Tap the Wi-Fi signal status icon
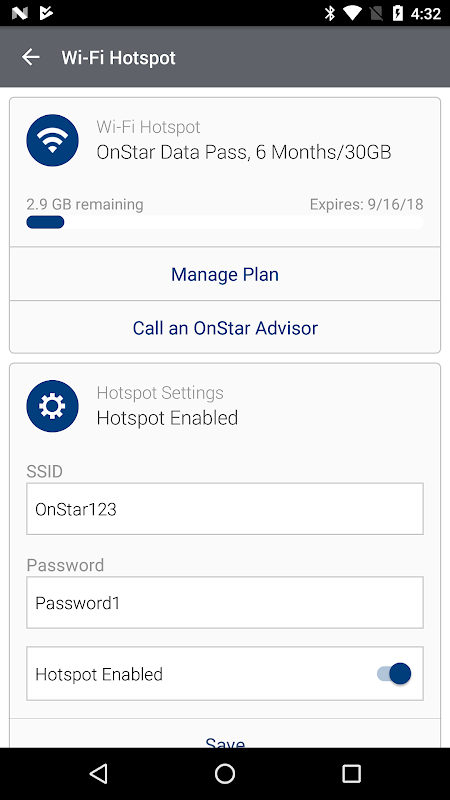Image resolution: width=450 pixels, height=800 pixels. 352,13
